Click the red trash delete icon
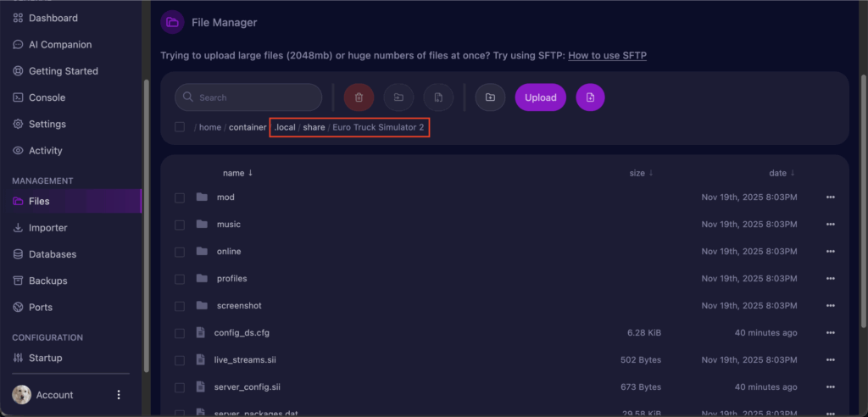Screen dimensions: 868x417 point(359,97)
